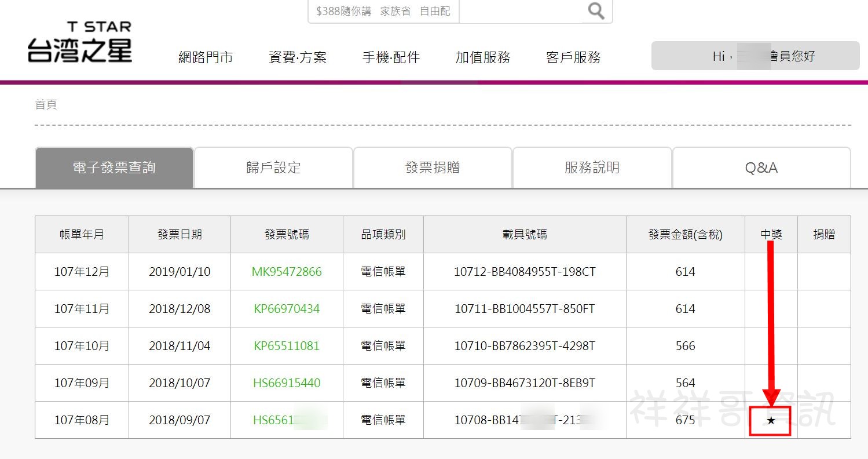Select the 675 invoice amount cell
This screenshot has width=868, height=459.
pos(686,420)
